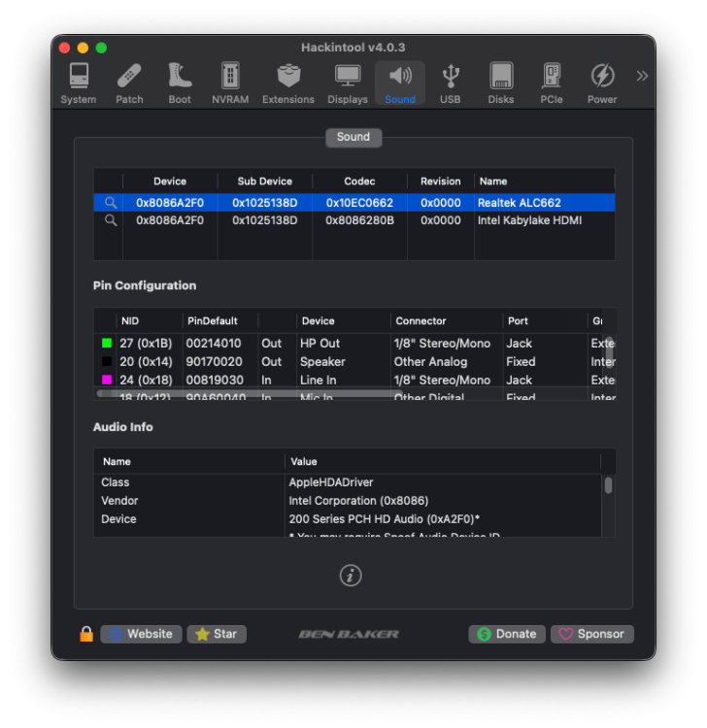The image size is (707, 728).
Task: Select pin row 20 (0x14)
Action: [353, 362]
